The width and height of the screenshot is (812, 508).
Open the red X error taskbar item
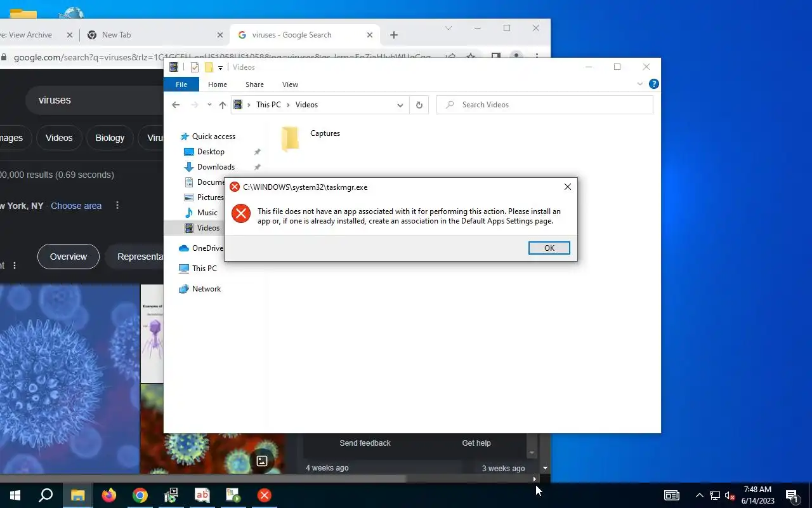[265, 495]
